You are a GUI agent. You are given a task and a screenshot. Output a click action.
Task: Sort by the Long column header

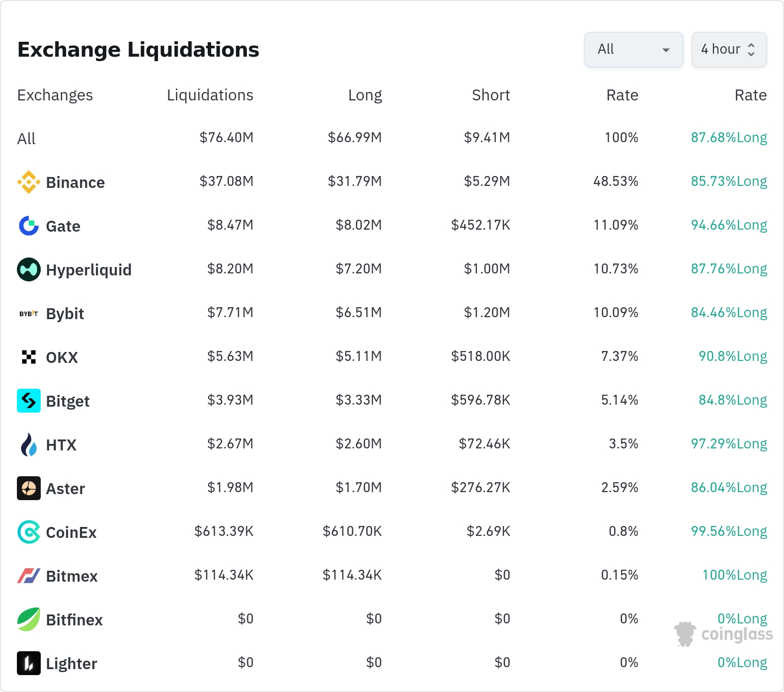coord(365,95)
